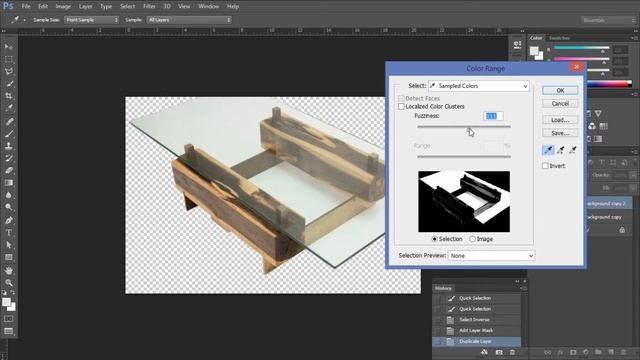Choose the Image preview radio button
640x360 pixels.
point(472,239)
